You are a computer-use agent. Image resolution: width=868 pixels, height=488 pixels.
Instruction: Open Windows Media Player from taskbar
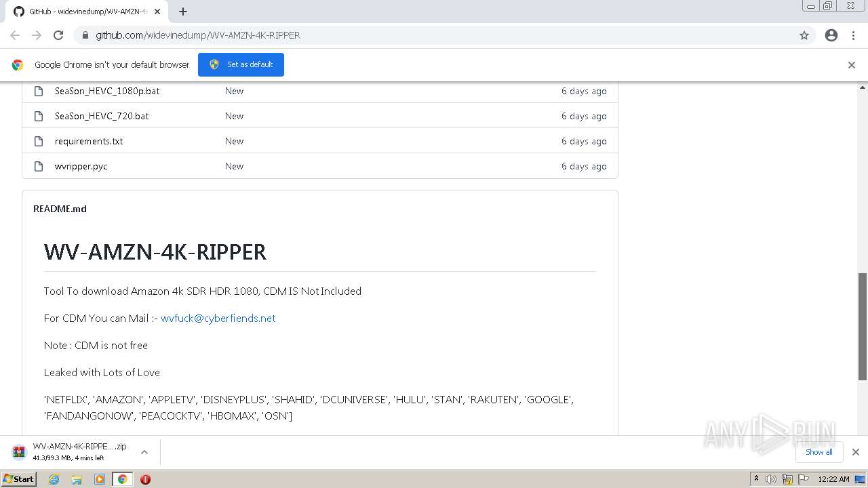point(100,479)
